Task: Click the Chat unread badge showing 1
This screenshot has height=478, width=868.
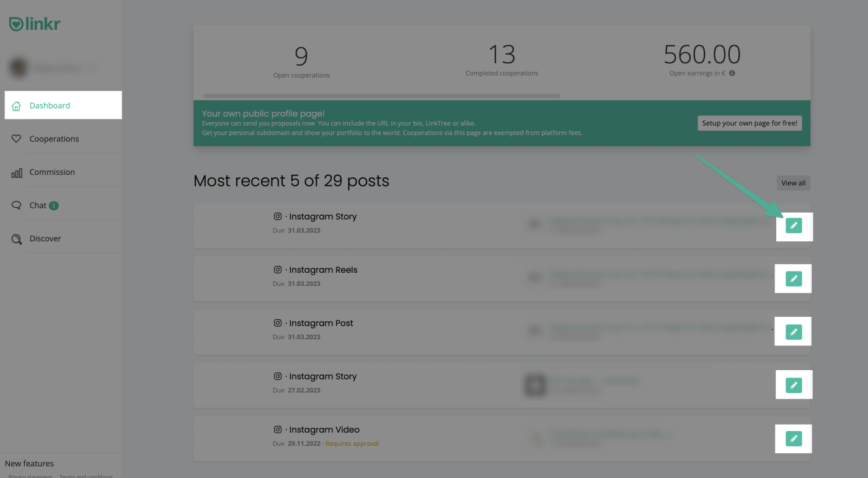Action: (54, 206)
